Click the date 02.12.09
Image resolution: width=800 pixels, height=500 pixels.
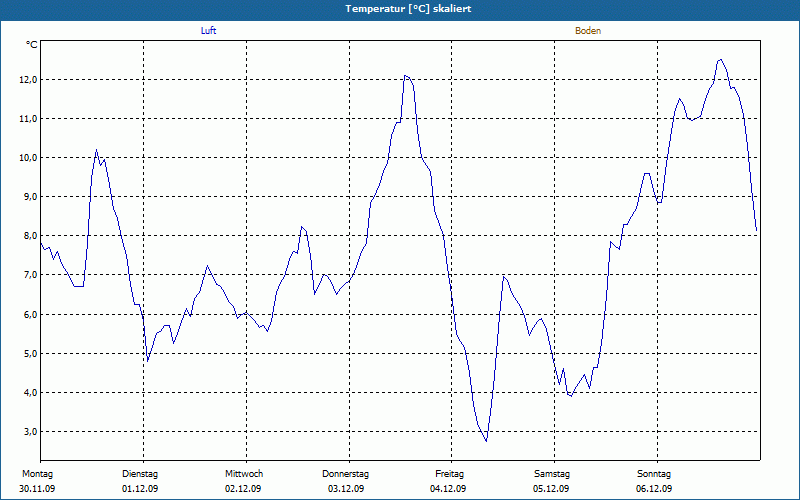(243, 489)
